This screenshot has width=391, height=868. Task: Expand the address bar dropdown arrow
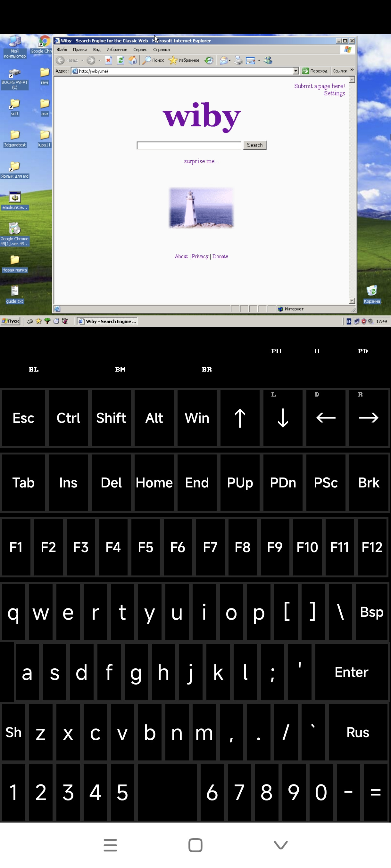pyautogui.click(x=295, y=71)
